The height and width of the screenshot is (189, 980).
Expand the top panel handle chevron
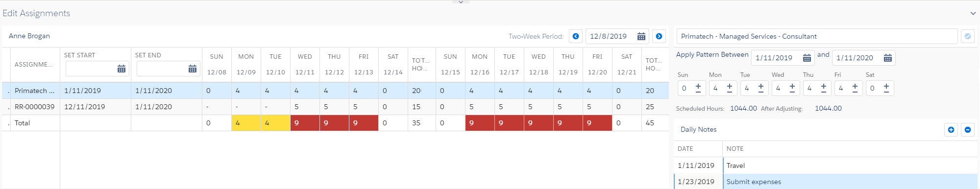[x=461, y=2]
